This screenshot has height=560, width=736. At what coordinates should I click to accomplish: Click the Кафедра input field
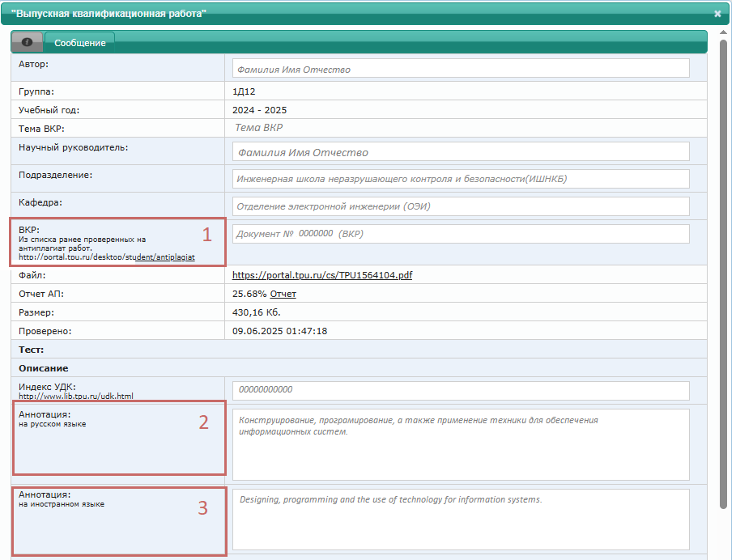pyautogui.click(x=461, y=206)
